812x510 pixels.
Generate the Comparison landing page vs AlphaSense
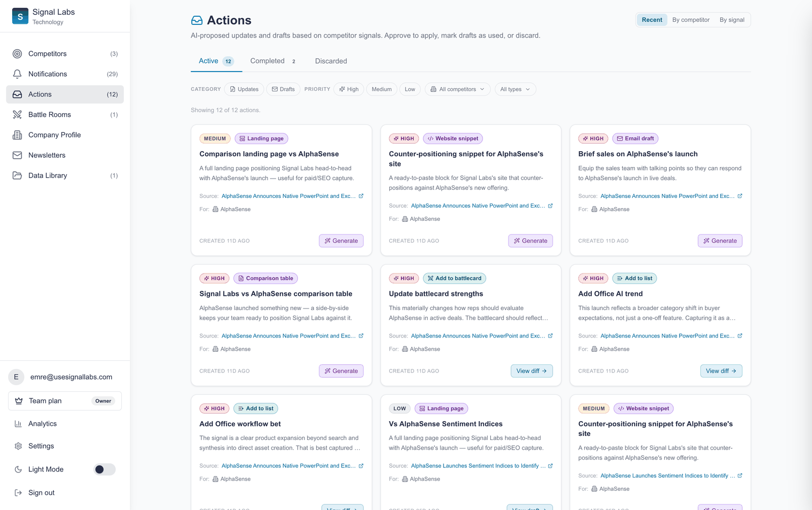pos(341,241)
